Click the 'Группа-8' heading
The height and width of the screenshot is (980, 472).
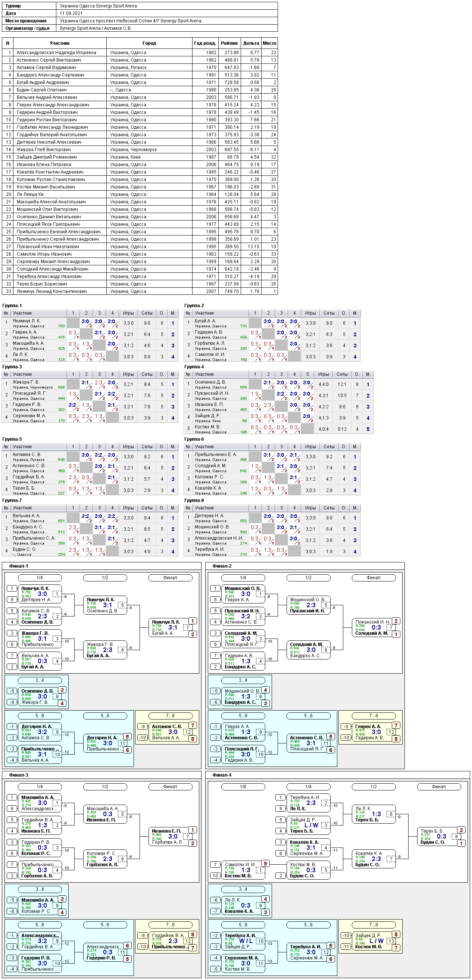tap(194, 500)
